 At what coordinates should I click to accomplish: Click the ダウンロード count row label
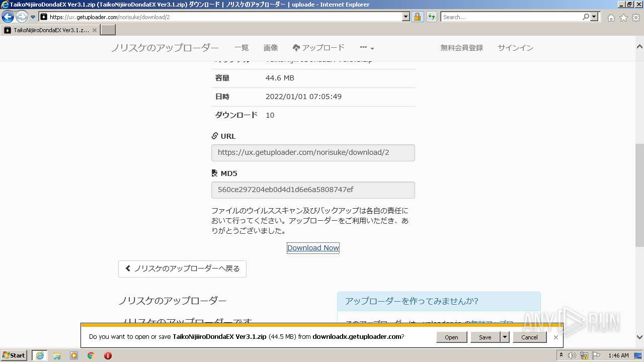236,115
